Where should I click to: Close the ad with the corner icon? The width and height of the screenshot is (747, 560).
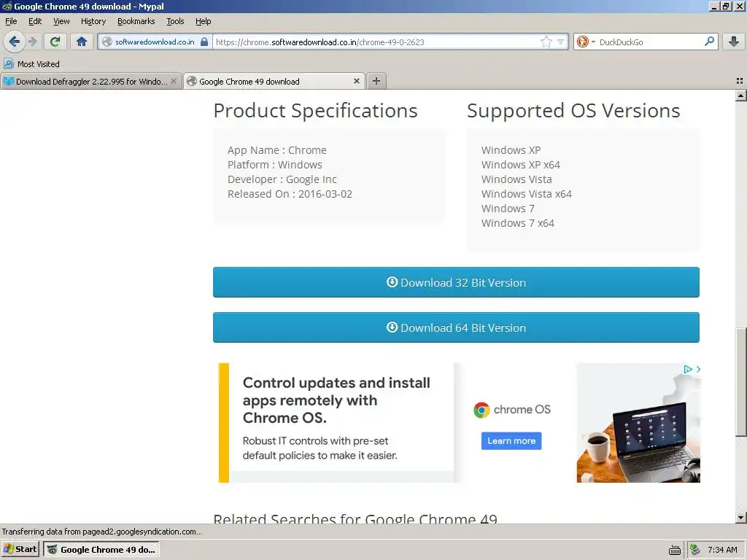(698, 369)
